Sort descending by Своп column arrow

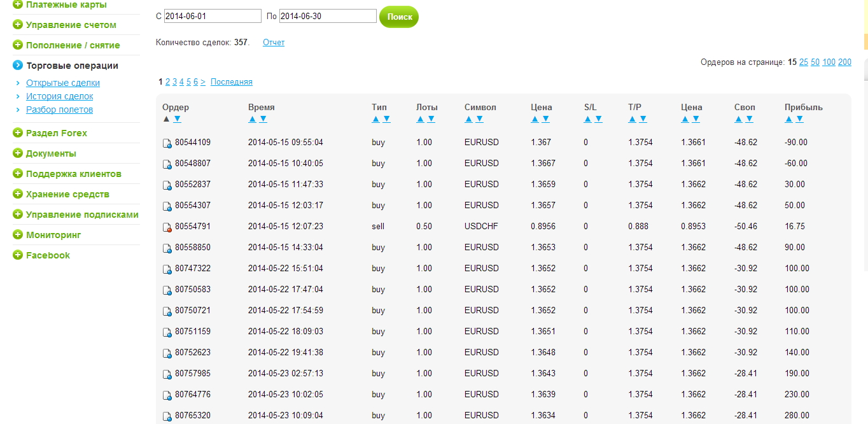tap(749, 119)
